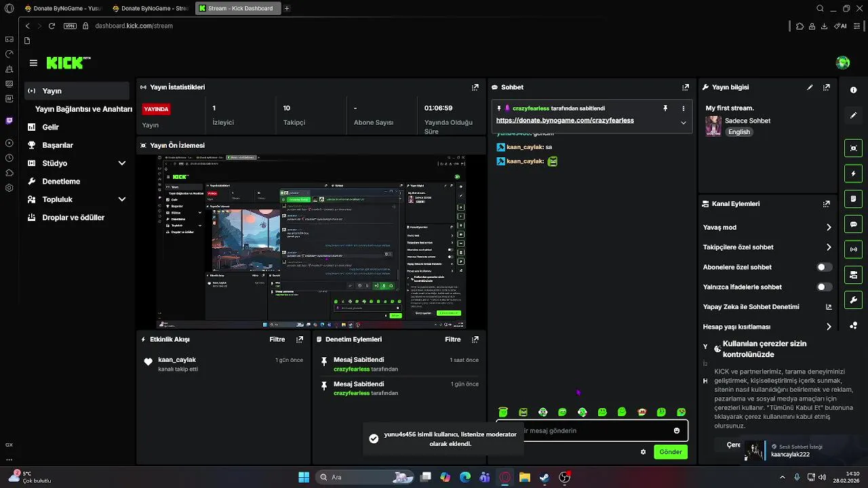Unpin the pinned chat message
This screenshot has width=868, height=488.
tap(665, 108)
